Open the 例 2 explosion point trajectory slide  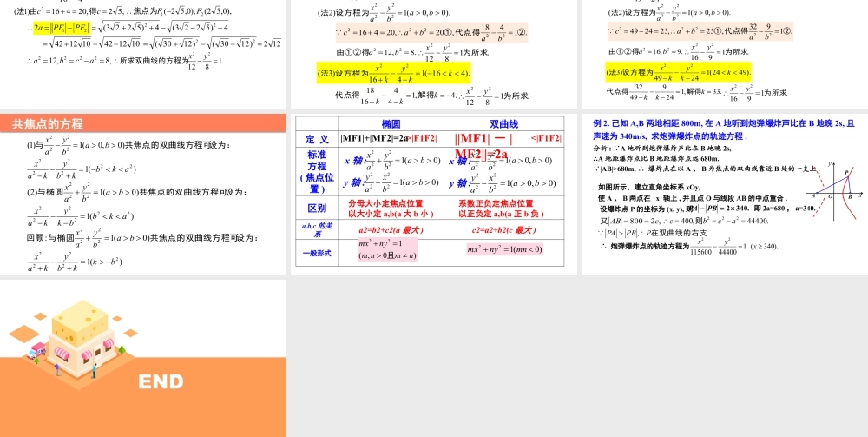(x=725, y=194)
